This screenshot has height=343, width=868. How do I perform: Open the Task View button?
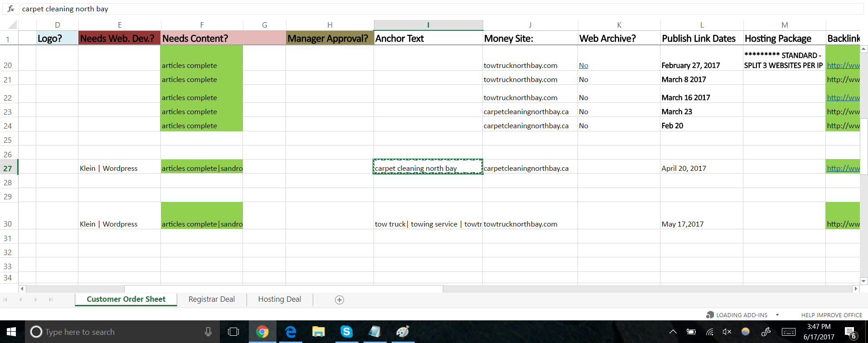click(x=233, y=332)
